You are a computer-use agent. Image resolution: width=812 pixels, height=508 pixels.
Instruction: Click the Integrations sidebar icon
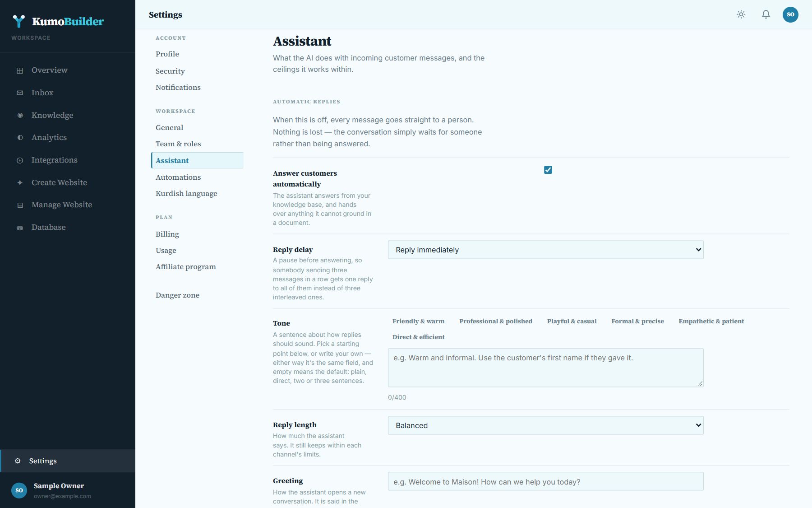[x=20, y=160]
